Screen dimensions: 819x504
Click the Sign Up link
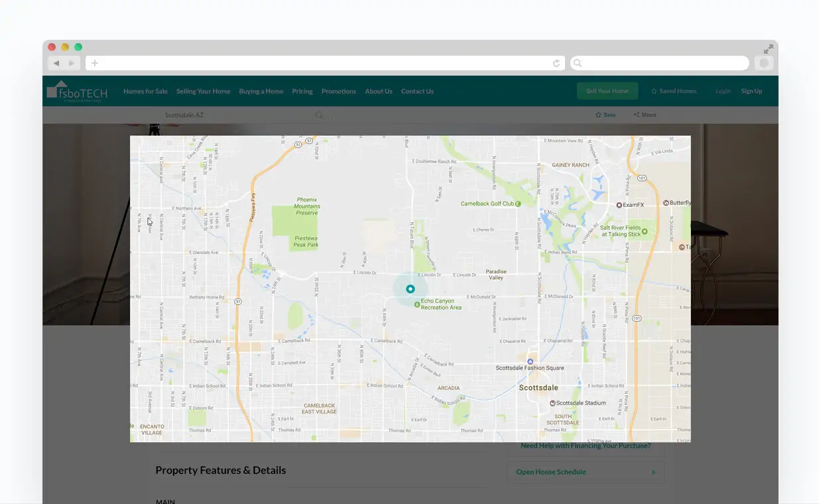tap(751, 92)
